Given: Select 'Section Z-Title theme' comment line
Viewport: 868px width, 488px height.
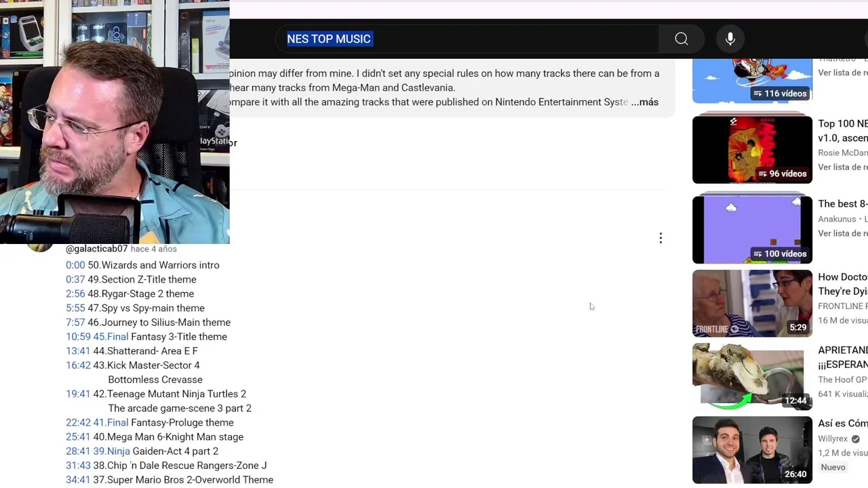Looking at the screenshot, I should tap(142, 279).
